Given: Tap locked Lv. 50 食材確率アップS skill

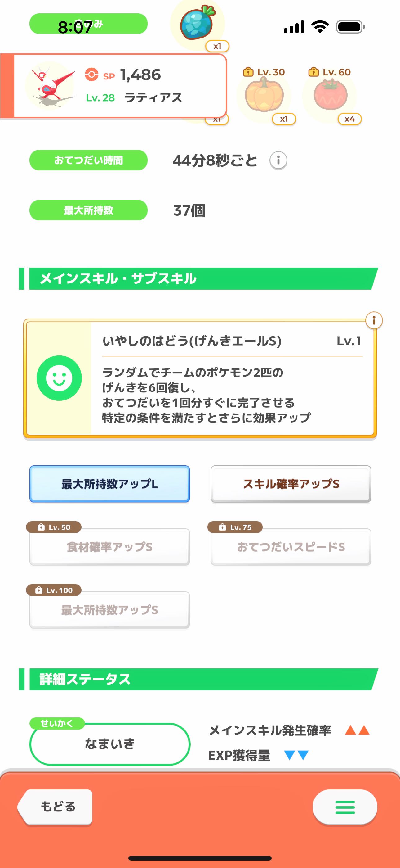Looking at the screenshot, I should coord(110,547).
